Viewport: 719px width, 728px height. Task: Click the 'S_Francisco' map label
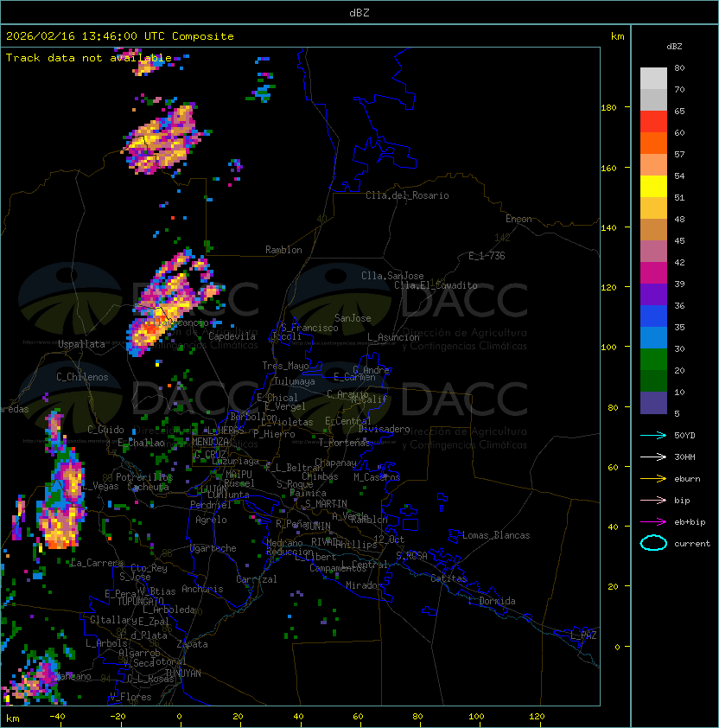tap(309, 328)
